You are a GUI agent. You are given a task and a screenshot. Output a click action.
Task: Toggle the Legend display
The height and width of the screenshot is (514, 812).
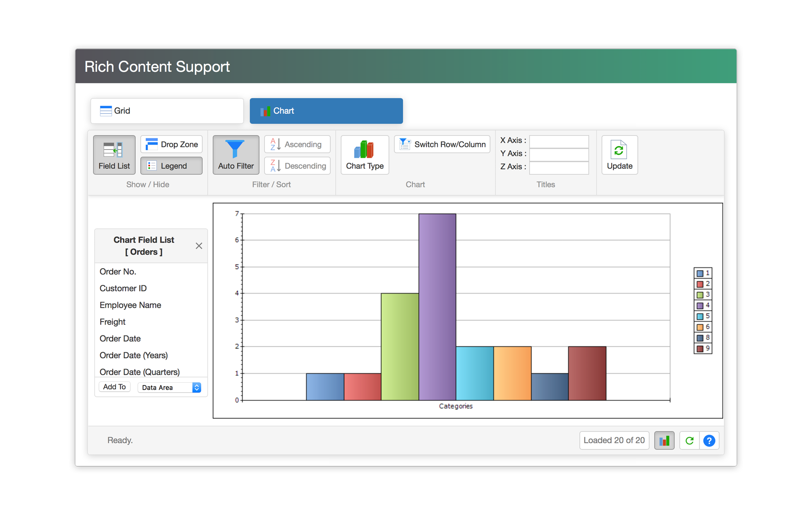pos(171,166)
